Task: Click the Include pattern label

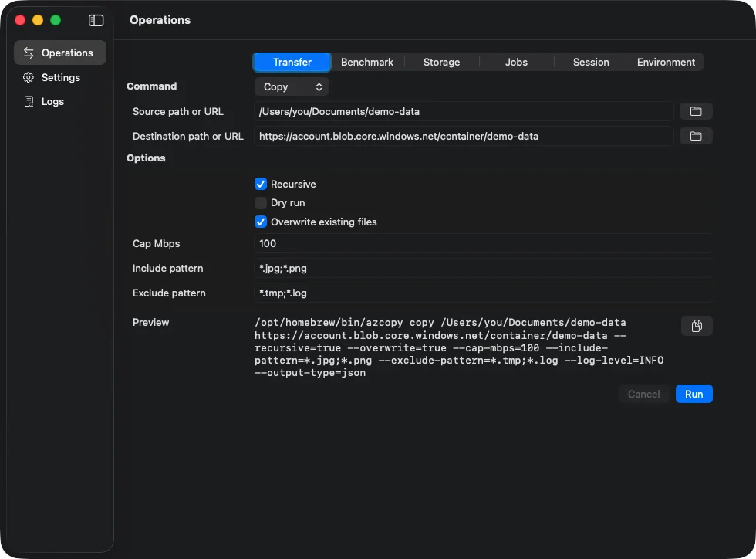Action: click(x=168, y=269)
